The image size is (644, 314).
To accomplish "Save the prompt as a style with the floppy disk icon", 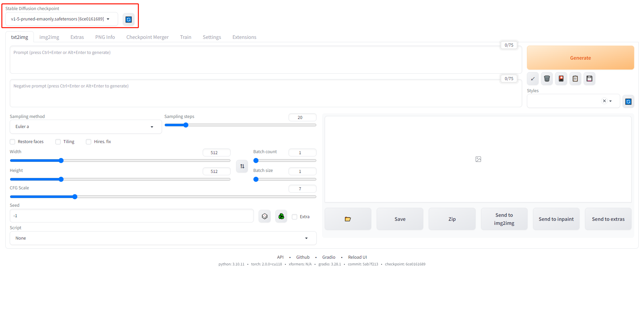I will point(589,79).
